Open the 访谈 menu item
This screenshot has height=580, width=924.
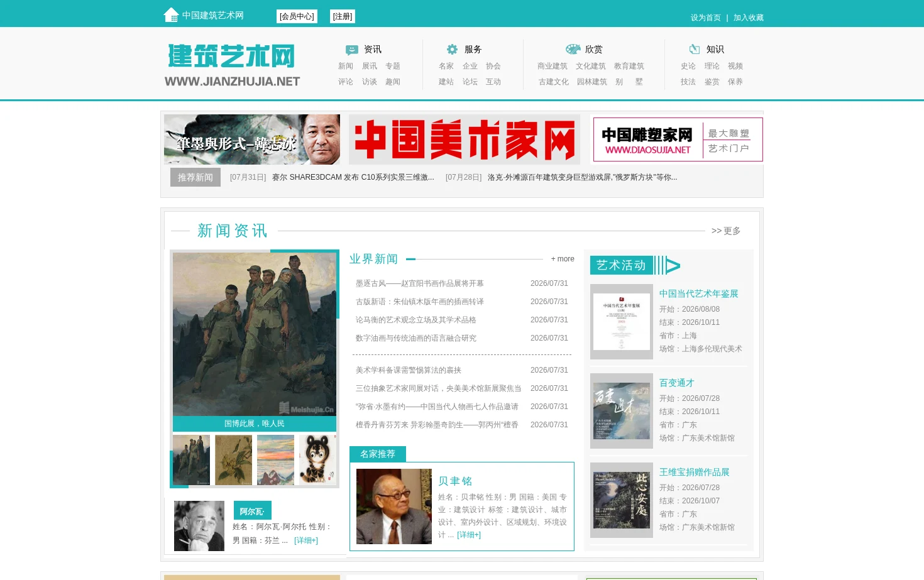[370, 82]
